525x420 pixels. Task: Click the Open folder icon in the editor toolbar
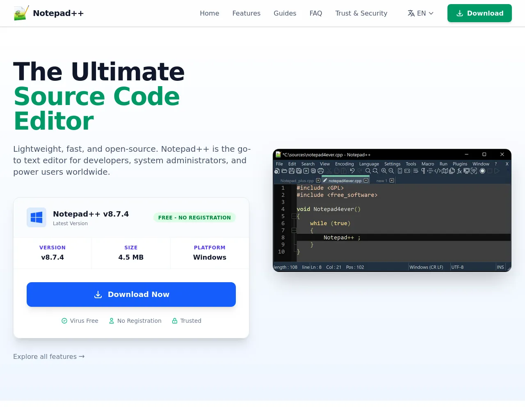coord(284,171)
